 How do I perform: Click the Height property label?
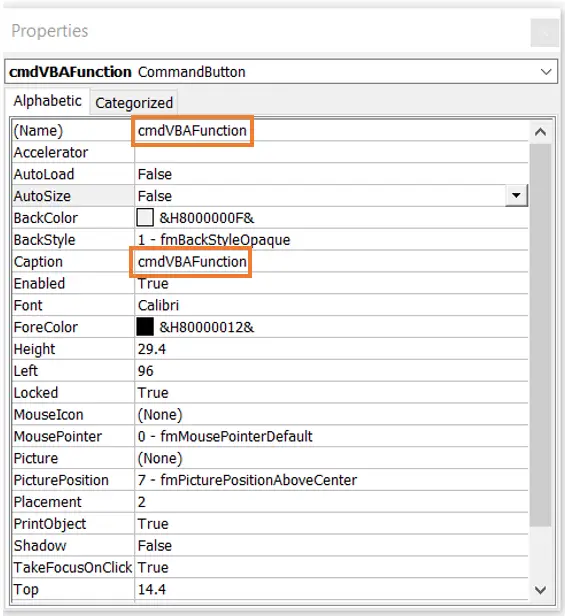(x=34, y=349)
